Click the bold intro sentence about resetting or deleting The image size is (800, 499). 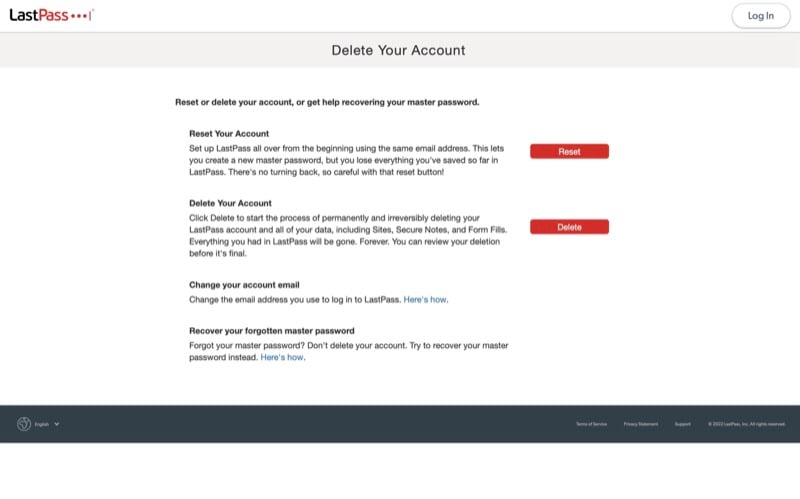tap(327, 102)
